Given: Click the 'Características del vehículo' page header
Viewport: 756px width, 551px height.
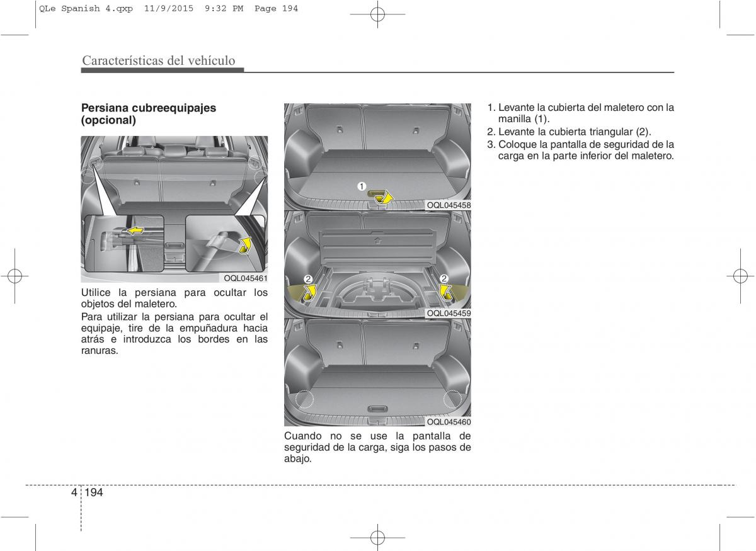Looking at the screenshot, I should pyautogui.click(x=158, y=60).
